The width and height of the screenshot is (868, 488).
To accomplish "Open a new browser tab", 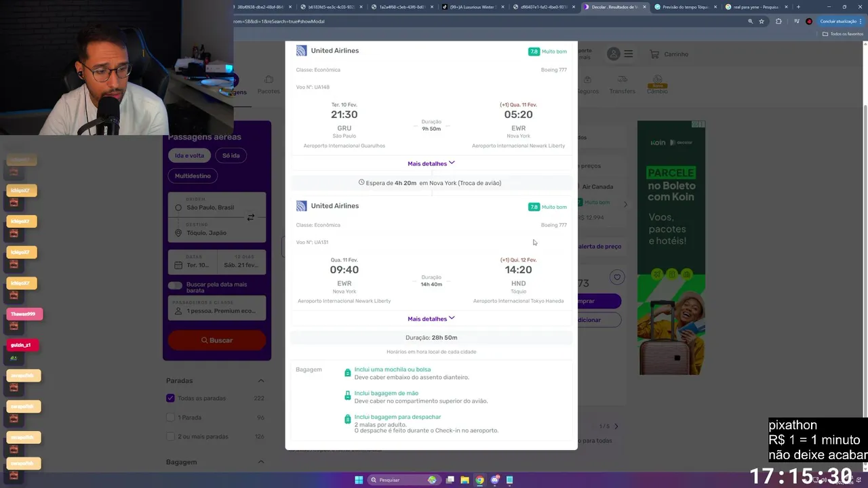I will (x=798, y=7).
